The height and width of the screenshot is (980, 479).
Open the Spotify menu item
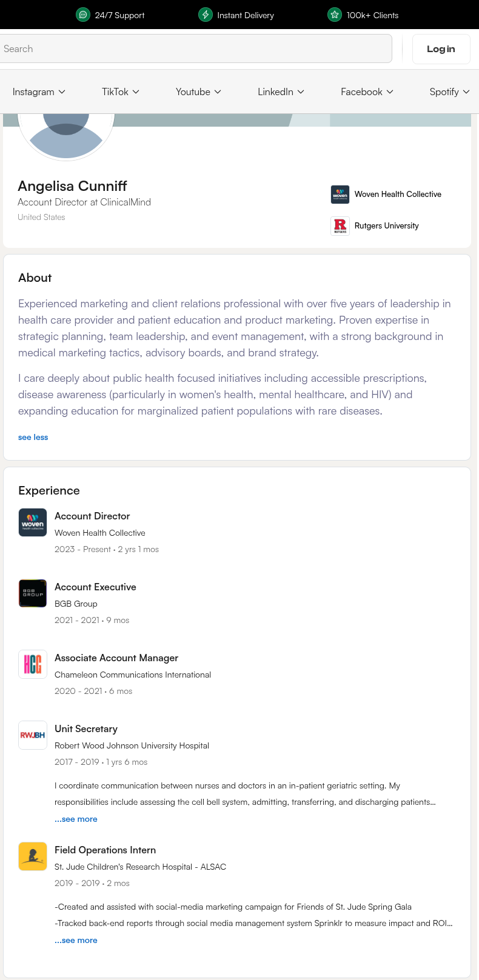click(449, 92)
